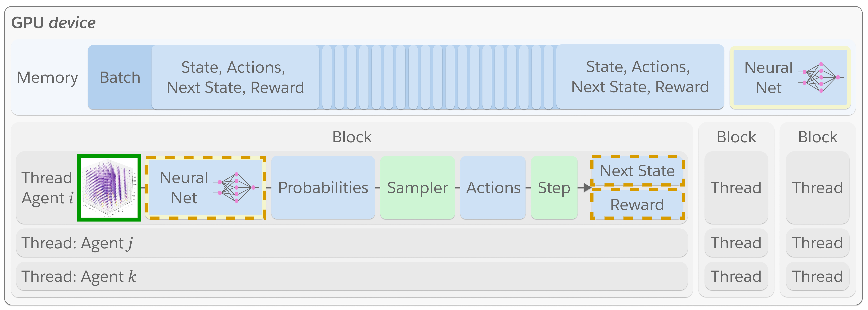Select the Batch memory block
Image resolution: width=868 pixels, height=310 pixels.
point(120,77)
